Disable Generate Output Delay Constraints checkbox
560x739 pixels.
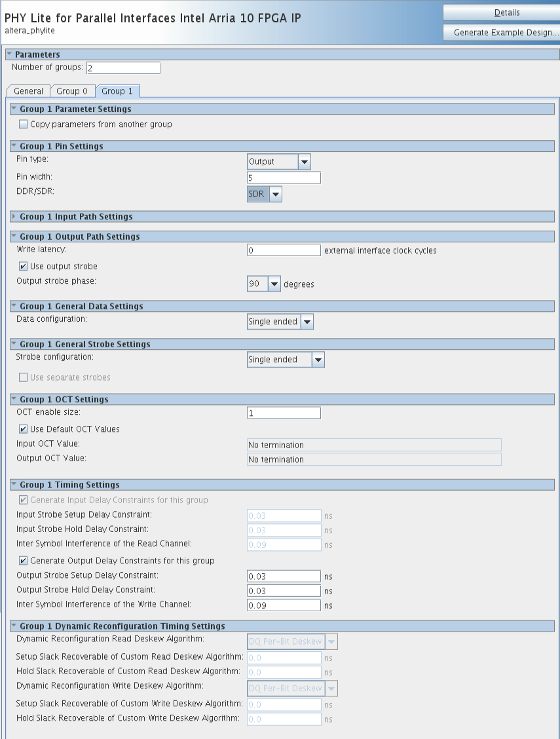tap(24, 561)
